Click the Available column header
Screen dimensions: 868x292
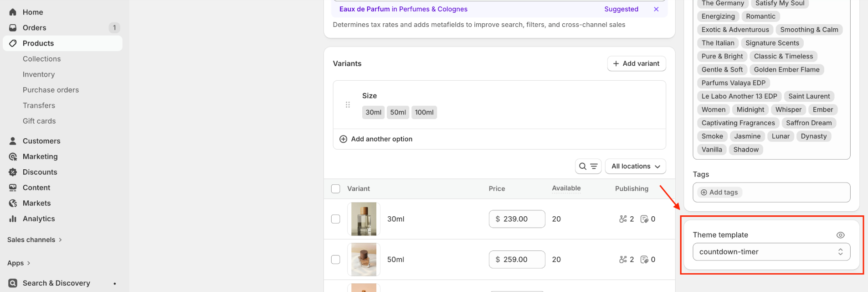click(x=566, y=188)
